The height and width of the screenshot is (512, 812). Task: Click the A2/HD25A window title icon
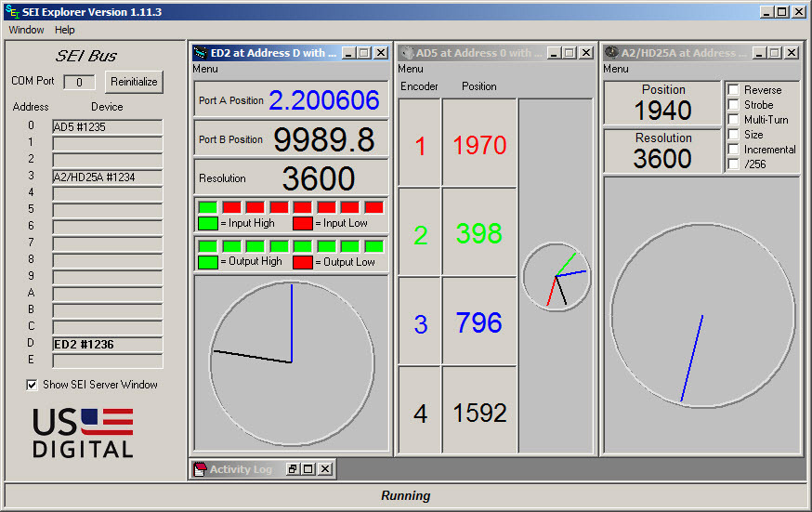click(610, 53)
